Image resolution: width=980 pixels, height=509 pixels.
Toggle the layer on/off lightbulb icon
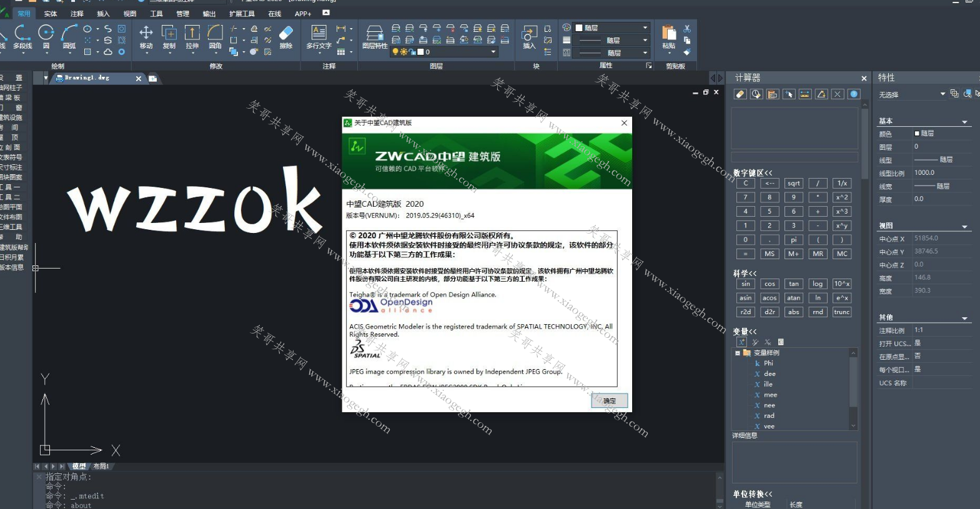click(395, 52)
